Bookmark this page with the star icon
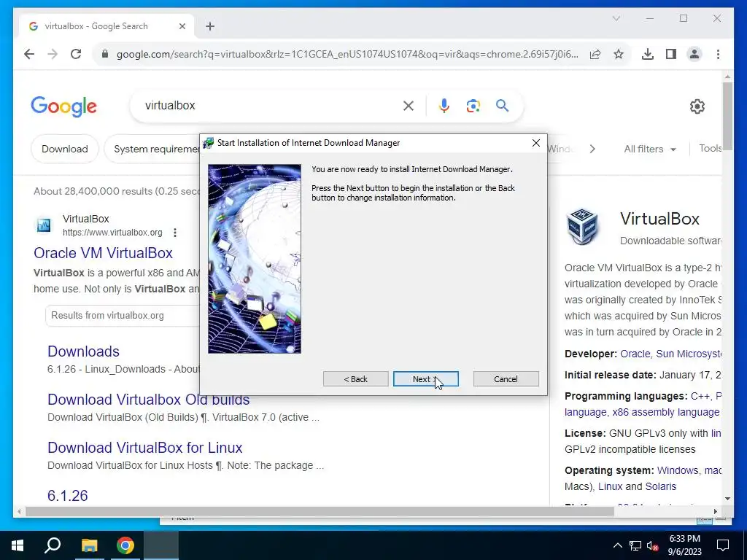 pyautogui.click(x=619, y=54)
